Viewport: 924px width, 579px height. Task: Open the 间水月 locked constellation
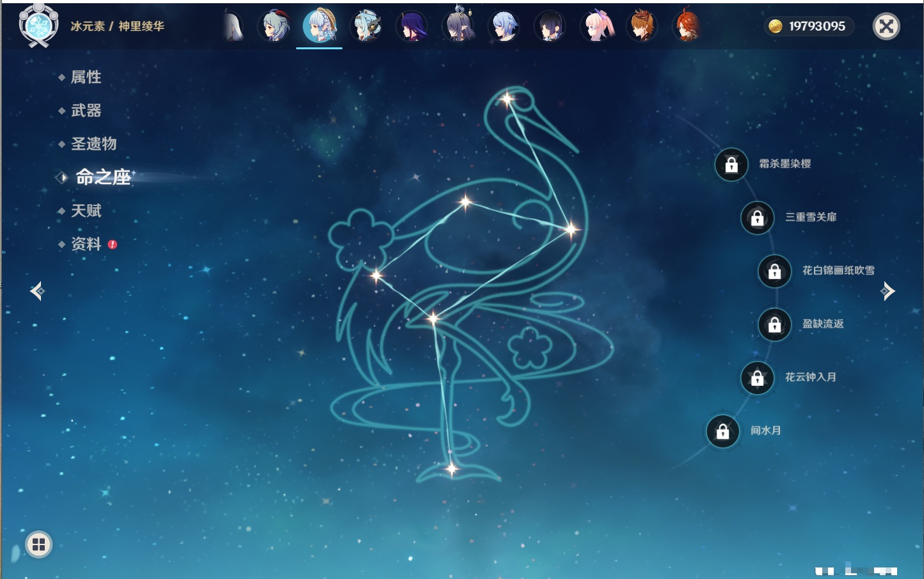click(x=722, y=432)
